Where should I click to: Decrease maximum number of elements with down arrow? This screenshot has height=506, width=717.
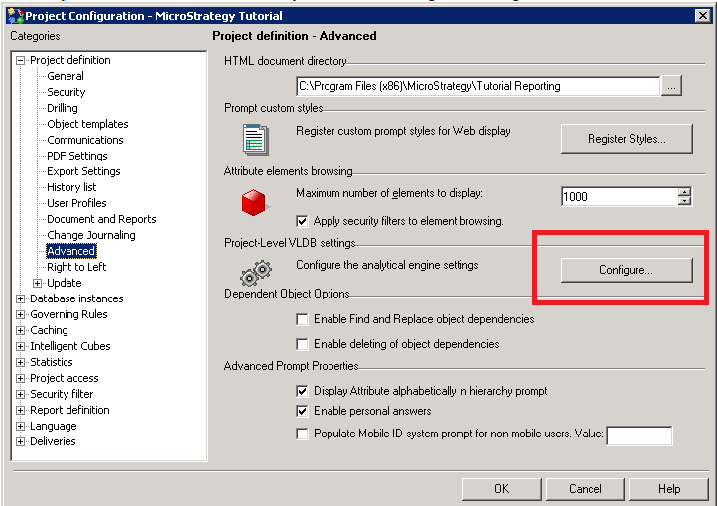(x=684, y=201)
